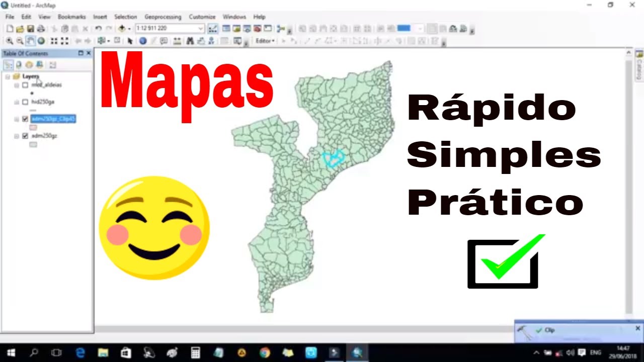Open the Editor dropdown menu
Viewport: 644px width, 362px height.
coord(265,41)
